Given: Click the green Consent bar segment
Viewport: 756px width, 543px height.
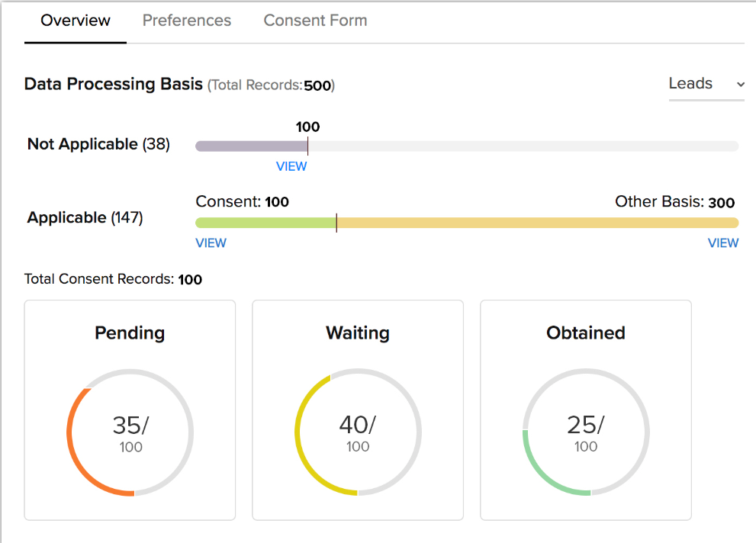Looking at the screenshot, I should tap(265, 223).
